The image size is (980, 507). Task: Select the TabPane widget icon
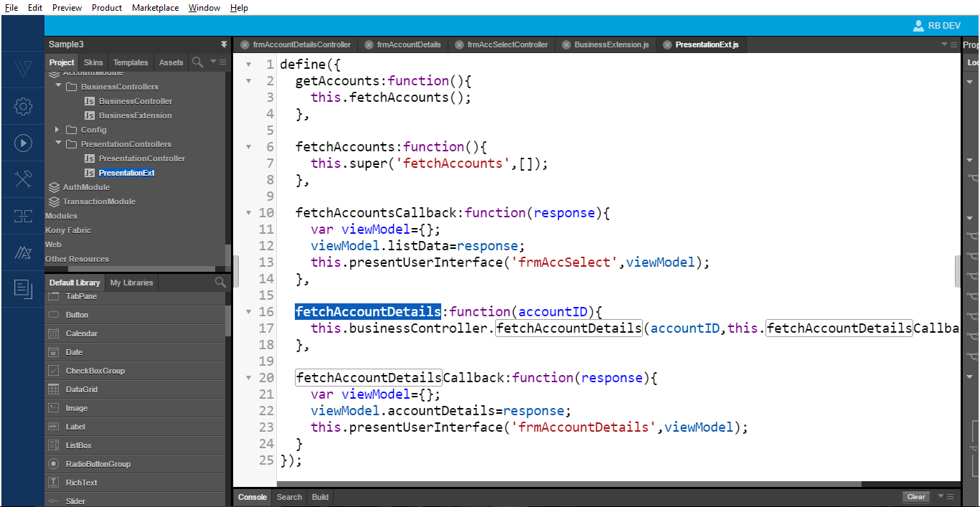click(x=53, y=296)
